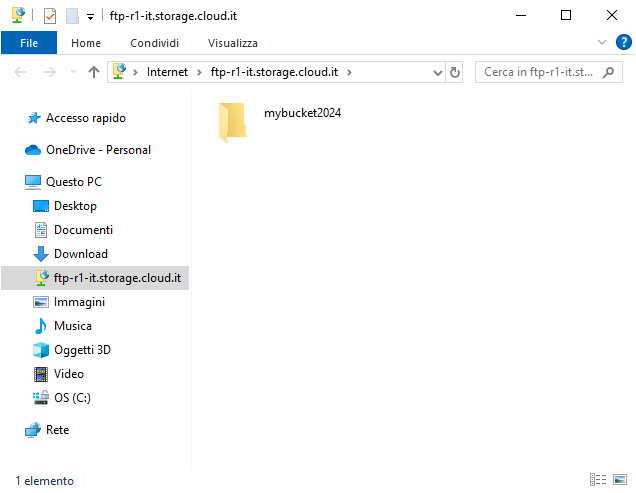Click the Properties quick access toolbar icon
This screenshot has width=636, height=493.
[x=50, y=16]
